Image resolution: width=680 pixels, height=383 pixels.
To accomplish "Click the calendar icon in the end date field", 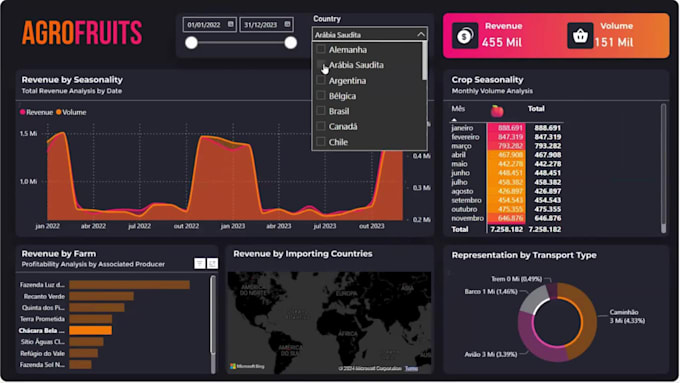I will click(287, 24).
